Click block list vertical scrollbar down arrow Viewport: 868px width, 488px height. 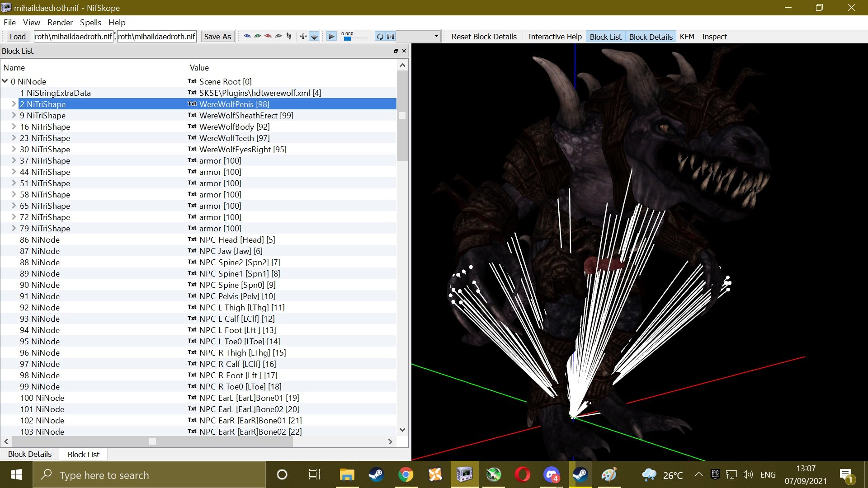(402, 430)
